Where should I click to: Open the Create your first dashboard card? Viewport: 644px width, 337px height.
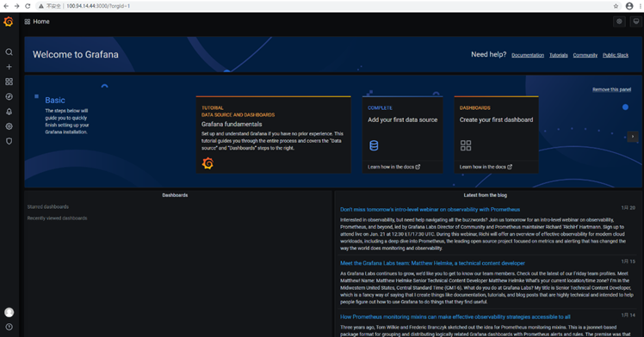coord(496,134)
